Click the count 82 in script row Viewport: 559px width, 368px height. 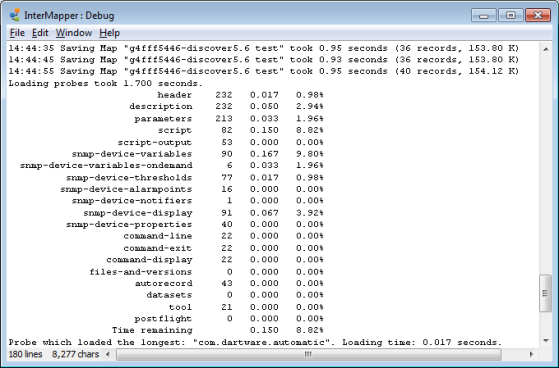click(227, 130)
